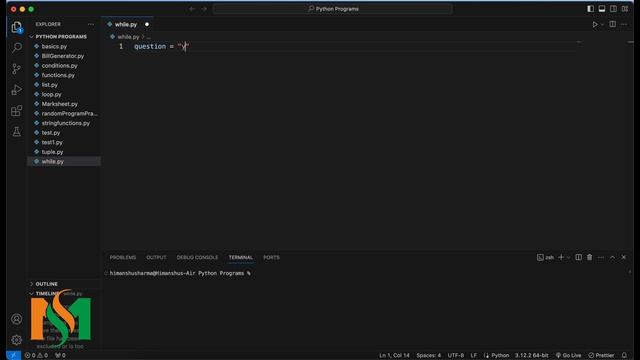Click the Python Programs command center search
The height and width of the screenshot is (360, 640).
pyautogui.click(x=333, y=9)
